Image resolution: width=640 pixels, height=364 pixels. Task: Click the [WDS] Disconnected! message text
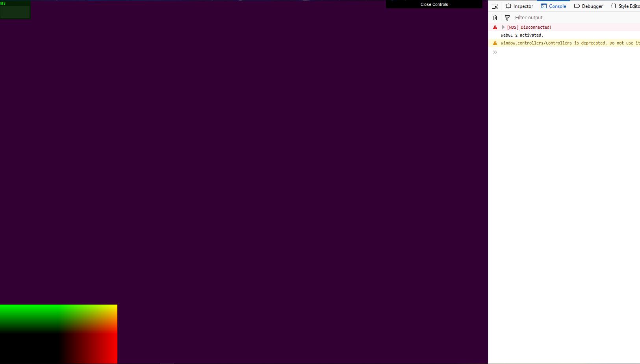(529, 27)
